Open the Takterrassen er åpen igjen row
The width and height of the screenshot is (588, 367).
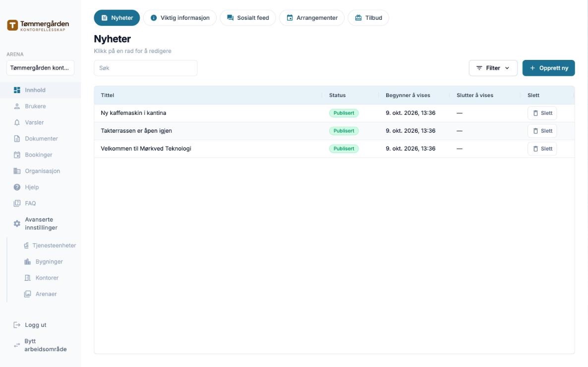pyautogui.click(x=334, y=131)
